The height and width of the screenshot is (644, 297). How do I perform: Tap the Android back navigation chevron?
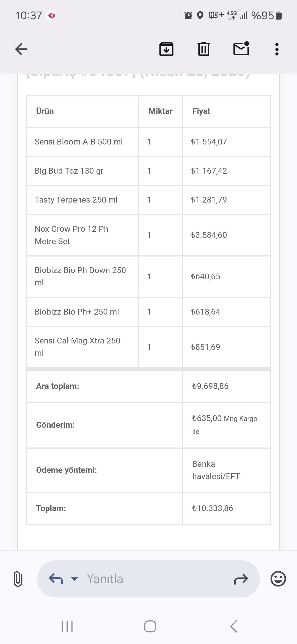pyautogui.click(x=233, y=626)
